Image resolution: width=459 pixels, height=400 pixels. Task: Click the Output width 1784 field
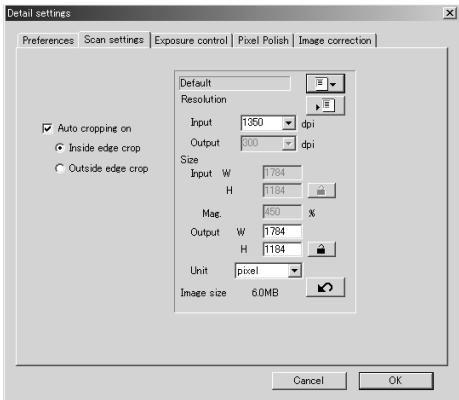point(282,231)
